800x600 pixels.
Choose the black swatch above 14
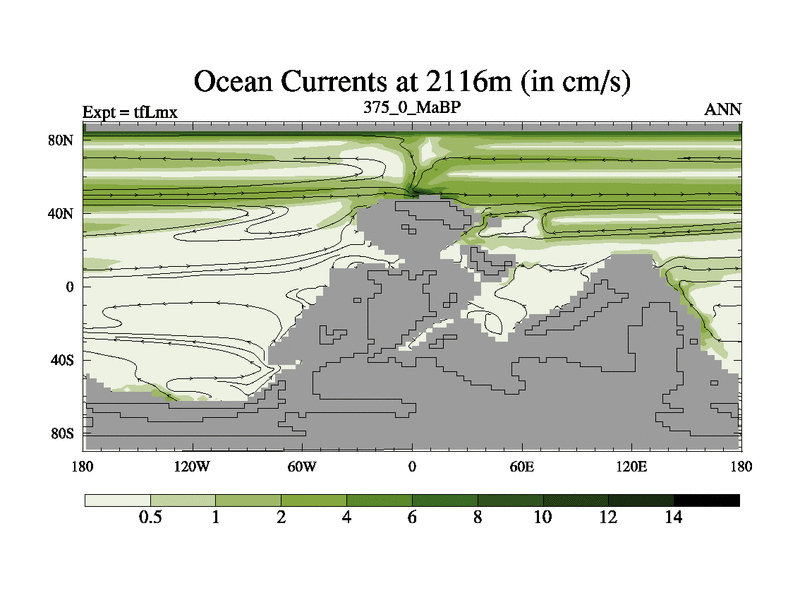click(x=707, y=499)
